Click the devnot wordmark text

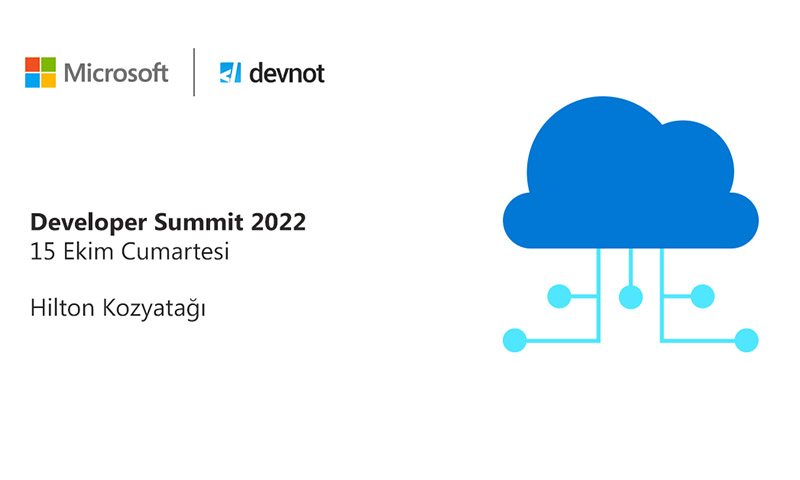tap(287, 73)
